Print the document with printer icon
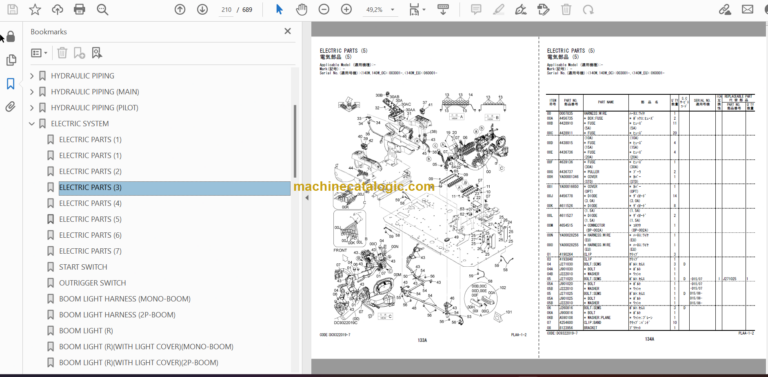This screenshot has width=768, height=377. 79,9
